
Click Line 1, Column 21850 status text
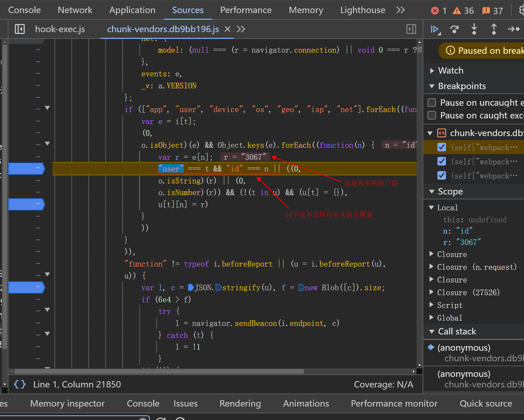[77, 384]
